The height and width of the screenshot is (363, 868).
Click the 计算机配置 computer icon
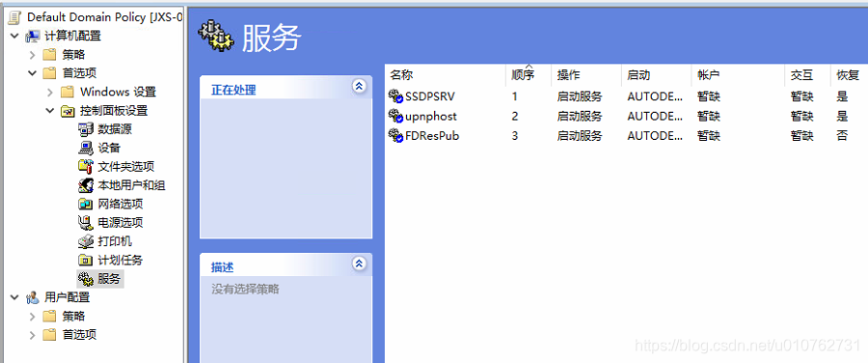coord(33,36)
